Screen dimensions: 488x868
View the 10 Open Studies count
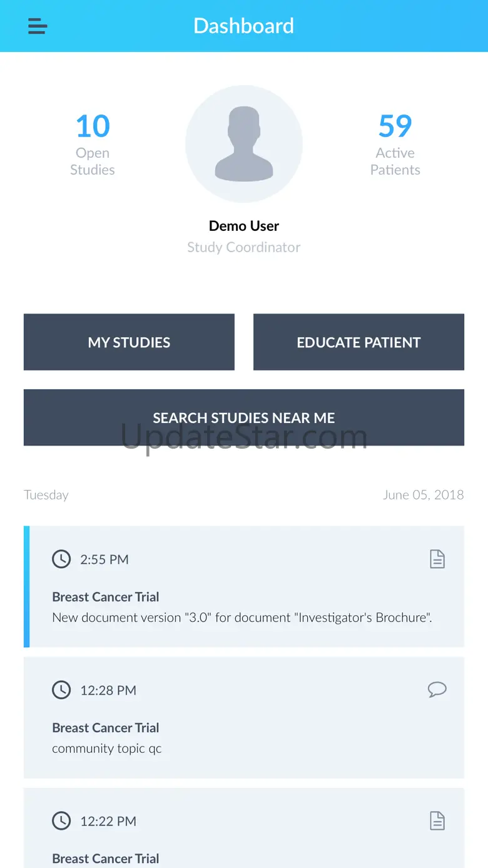(x=93, y=143)
